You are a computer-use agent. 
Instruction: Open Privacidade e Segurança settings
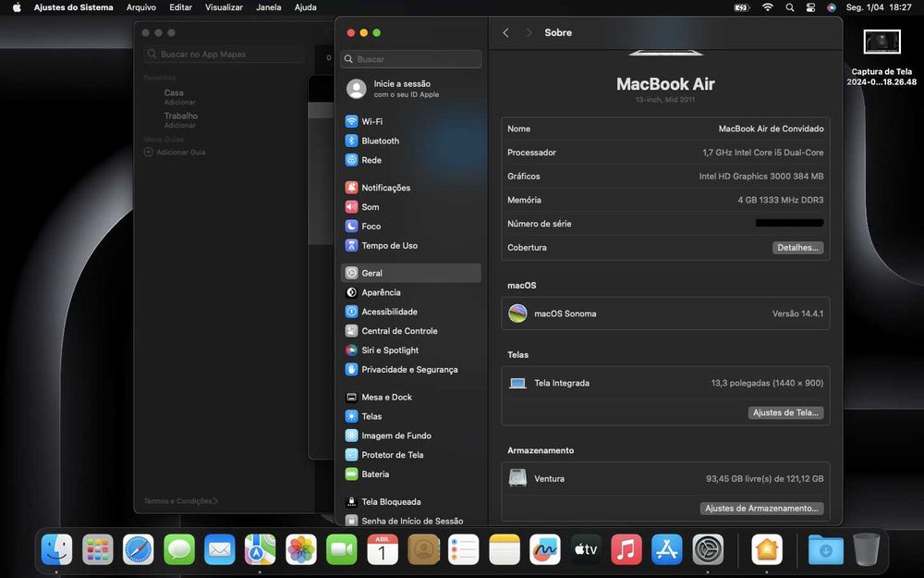411,369
